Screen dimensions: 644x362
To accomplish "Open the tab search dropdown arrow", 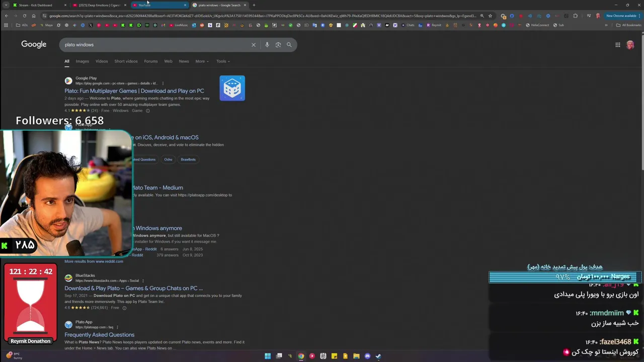I will click(x=6, y=5).
